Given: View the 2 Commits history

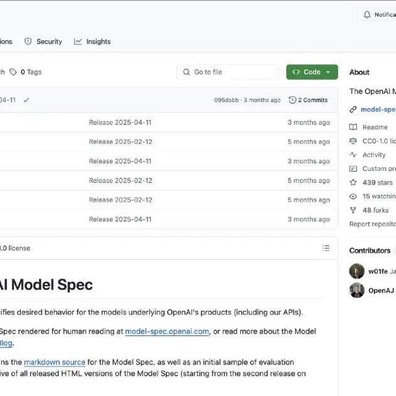Looking at the screenshot, I should pyautogui.click(x=308, y=100).
